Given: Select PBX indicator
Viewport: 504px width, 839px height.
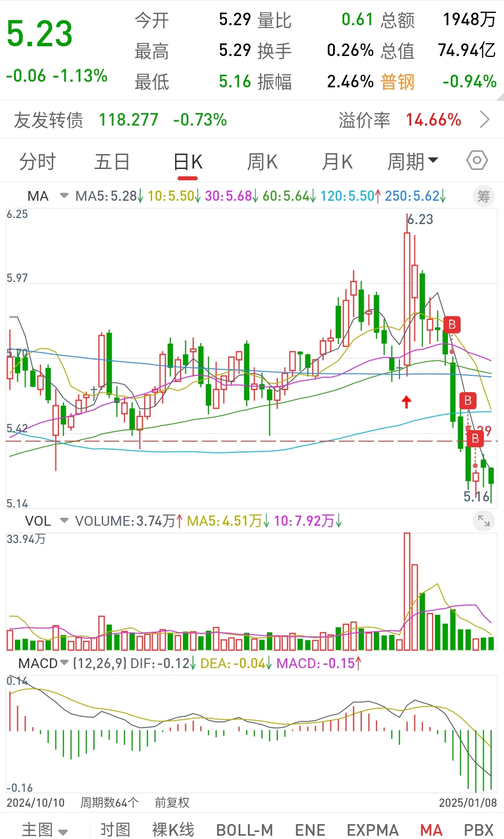Looking at the screenshot, I should (479, 830).
